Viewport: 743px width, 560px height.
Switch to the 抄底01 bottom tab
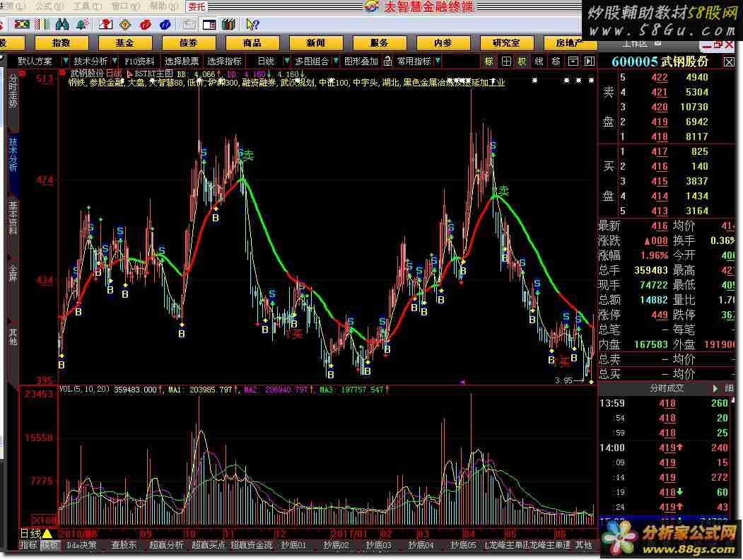293,545
